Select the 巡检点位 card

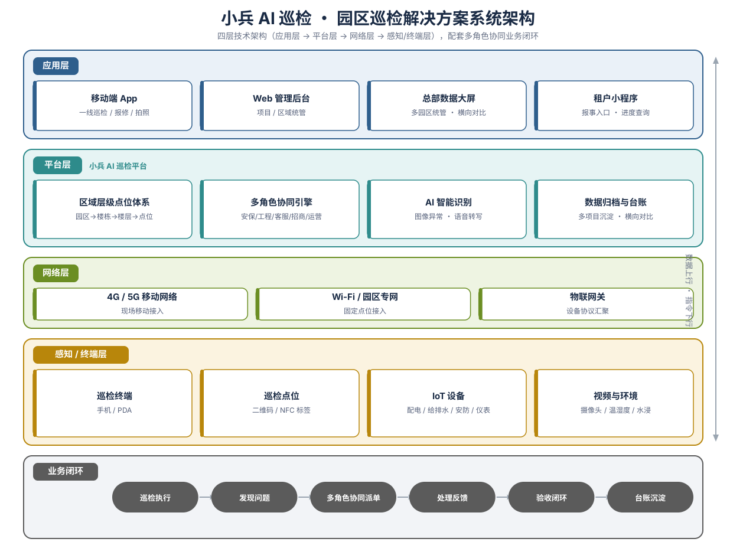click(x=280, y=403)
